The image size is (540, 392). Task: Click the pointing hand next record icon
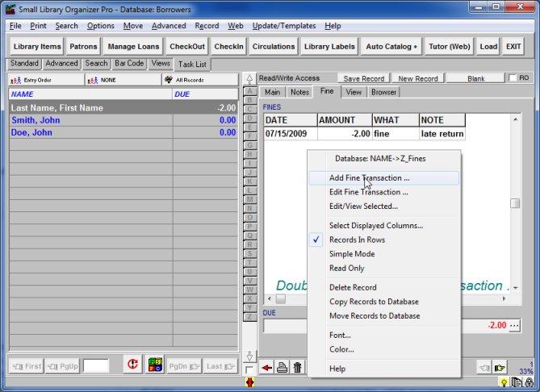pyautogui.click(x=500, y=369)
